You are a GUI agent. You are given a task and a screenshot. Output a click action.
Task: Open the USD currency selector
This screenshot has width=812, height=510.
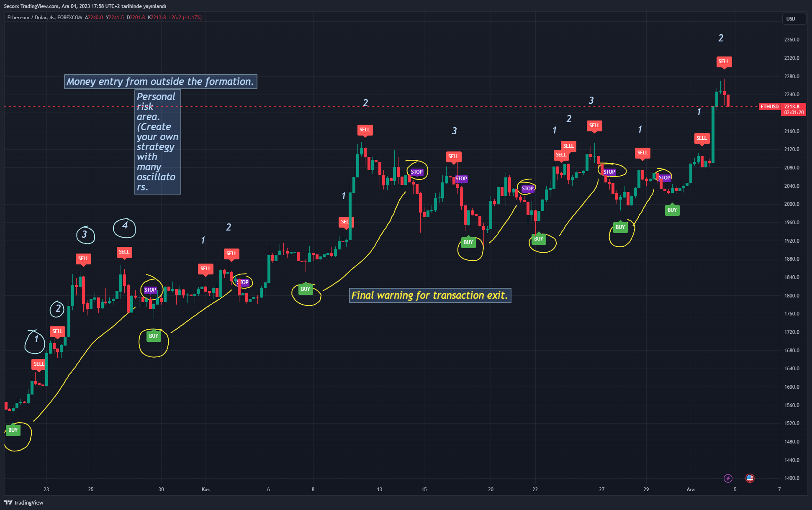(x=794, y=18)
